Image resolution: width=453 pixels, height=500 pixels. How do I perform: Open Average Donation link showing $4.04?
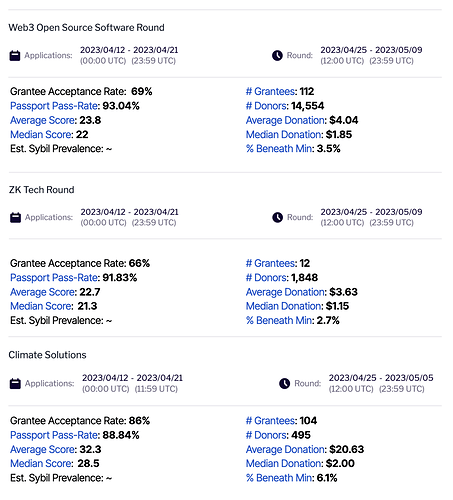pyautogui.click(x=286, y=120)
